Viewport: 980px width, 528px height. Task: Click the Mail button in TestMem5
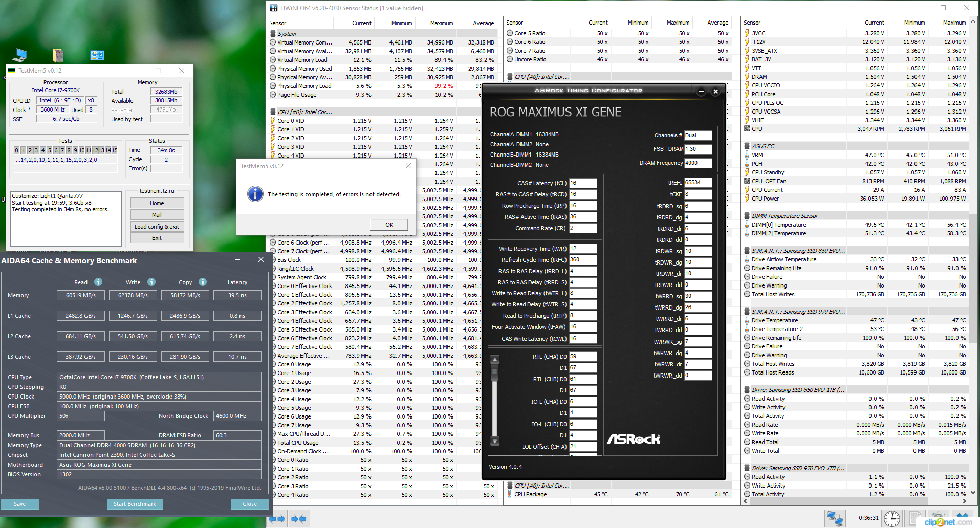[x=157, y=215]
